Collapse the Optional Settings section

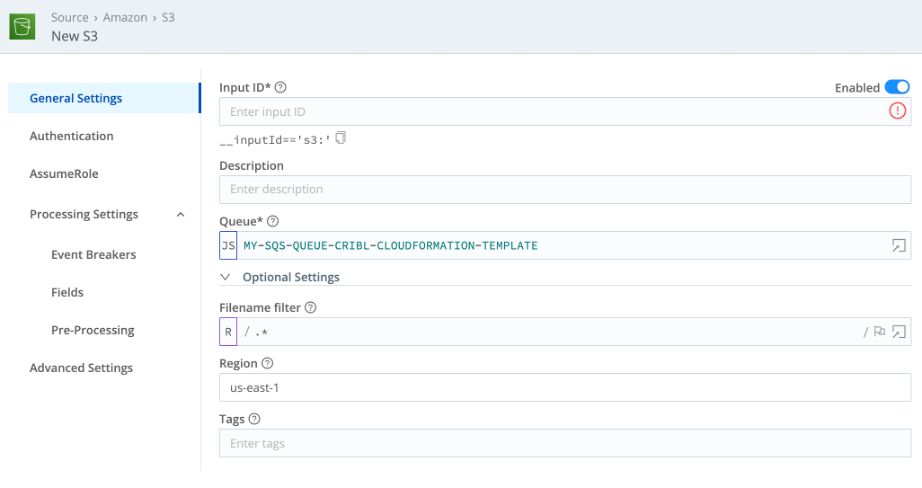226,277
